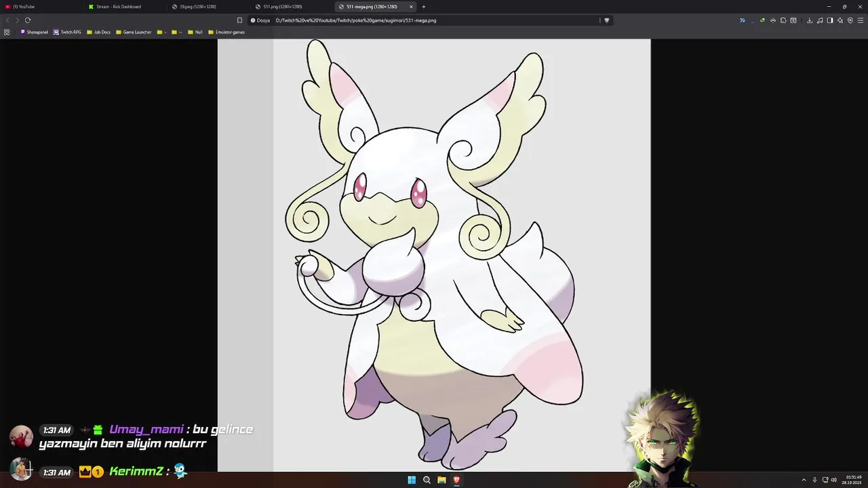Expand the Emulator games bookmark folder
This screenshot has height=488, width=868.
(x=226, y=32)
